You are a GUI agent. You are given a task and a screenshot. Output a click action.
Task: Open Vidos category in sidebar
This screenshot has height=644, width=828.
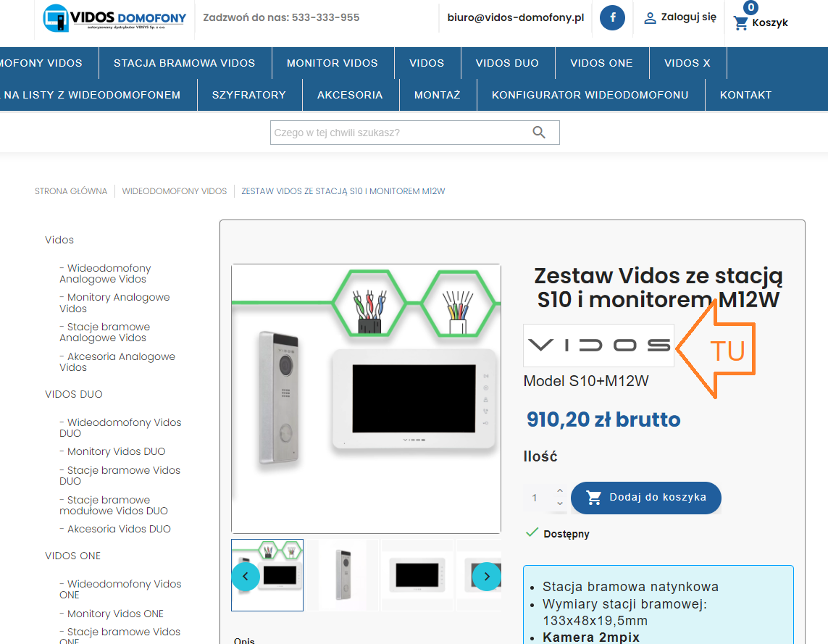point(59,240)
